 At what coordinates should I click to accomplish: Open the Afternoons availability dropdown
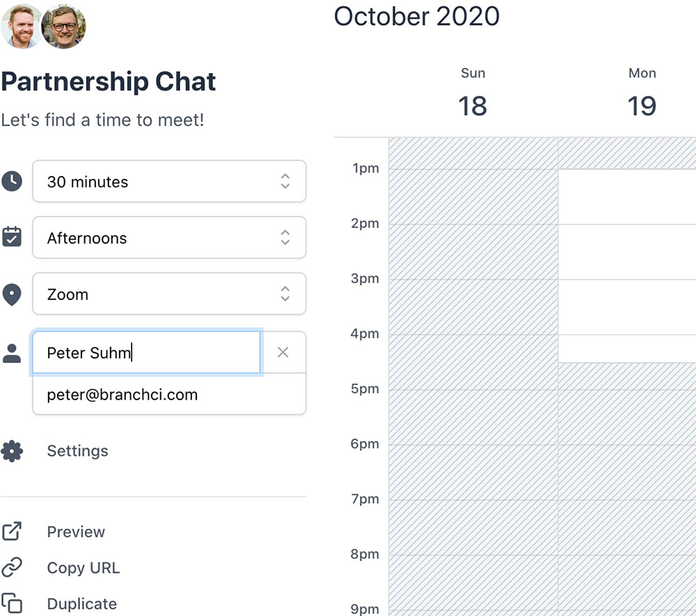click(169, 238)
